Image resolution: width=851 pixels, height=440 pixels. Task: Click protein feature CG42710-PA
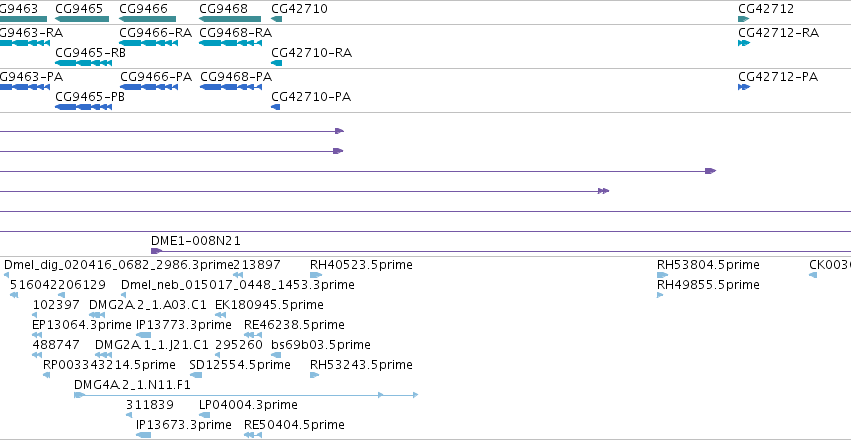point(276,107)
